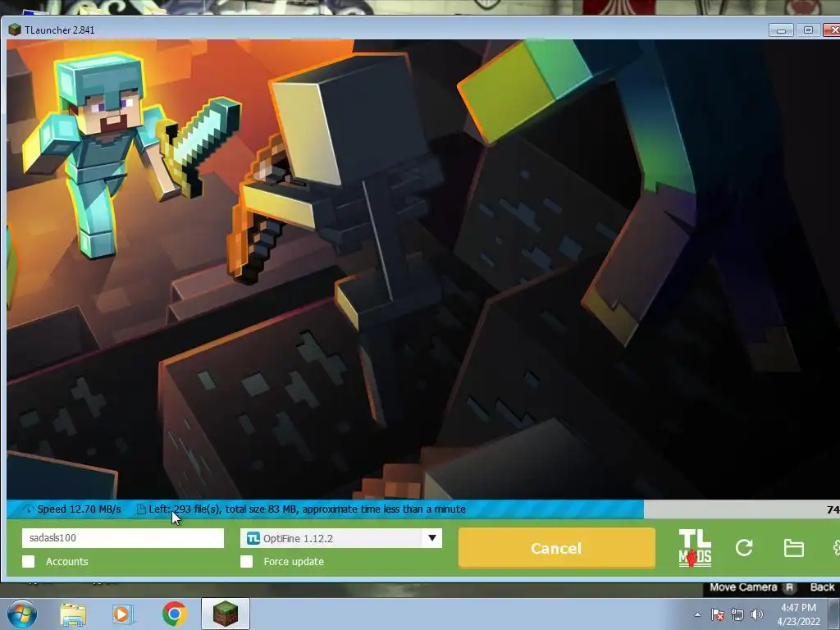The image size is (840, 630).
Task: Click the refresh versions icon
Action: click(744, 547)
